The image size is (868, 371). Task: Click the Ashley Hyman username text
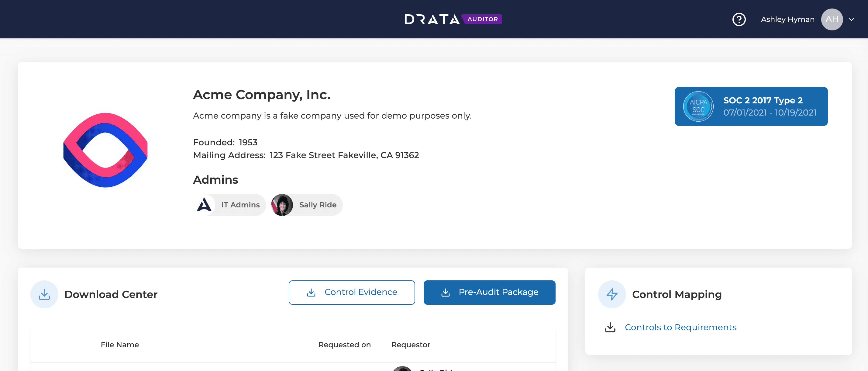click(787, 19)
